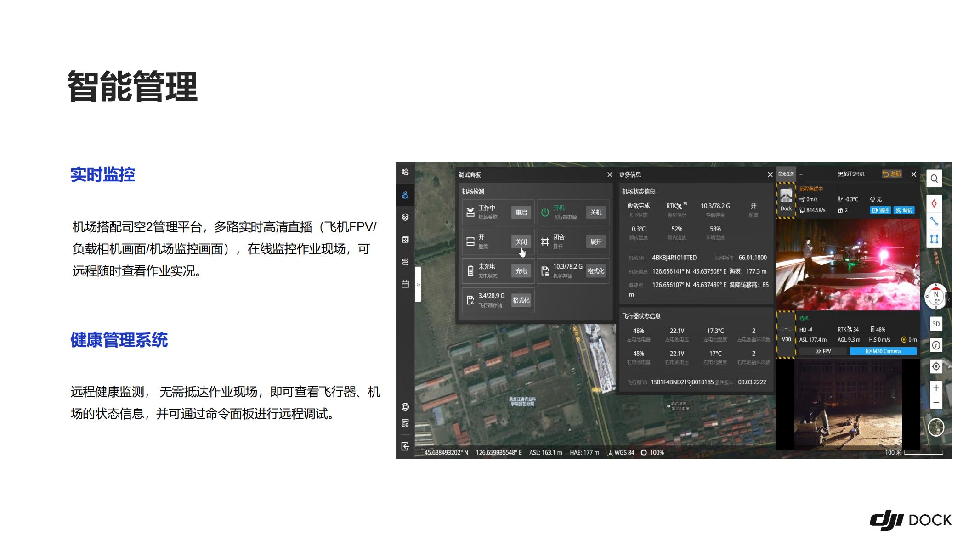Click the push rod icon beside 闭合
Image resolution: width=980 pixels, height=551 pixels.
[x=545, y=242]
